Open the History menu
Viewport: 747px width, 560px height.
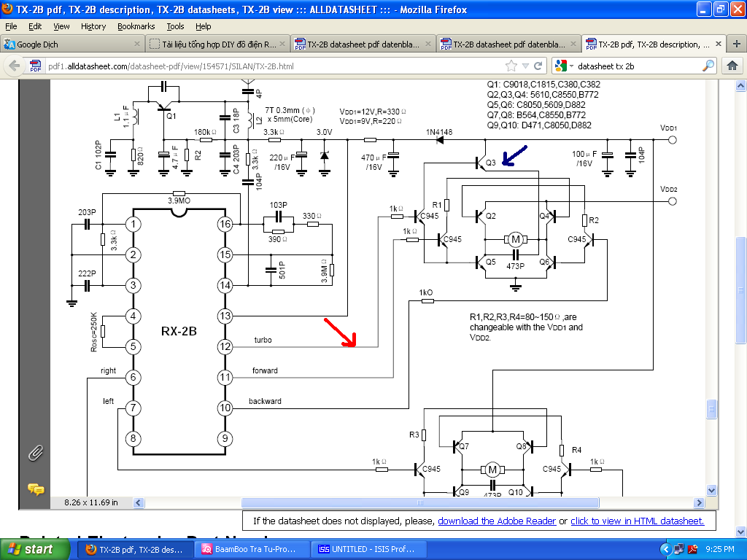93,27
